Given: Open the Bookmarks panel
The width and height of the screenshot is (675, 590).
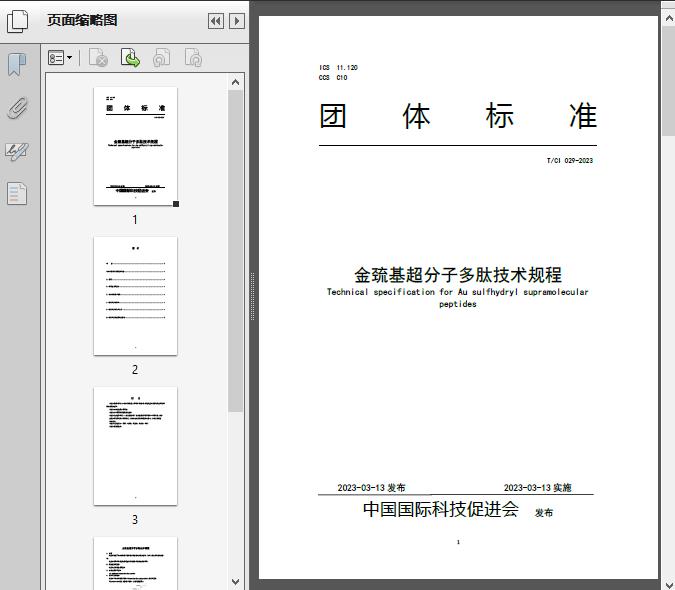Looking at the screenshot, I should coord(17,65).
